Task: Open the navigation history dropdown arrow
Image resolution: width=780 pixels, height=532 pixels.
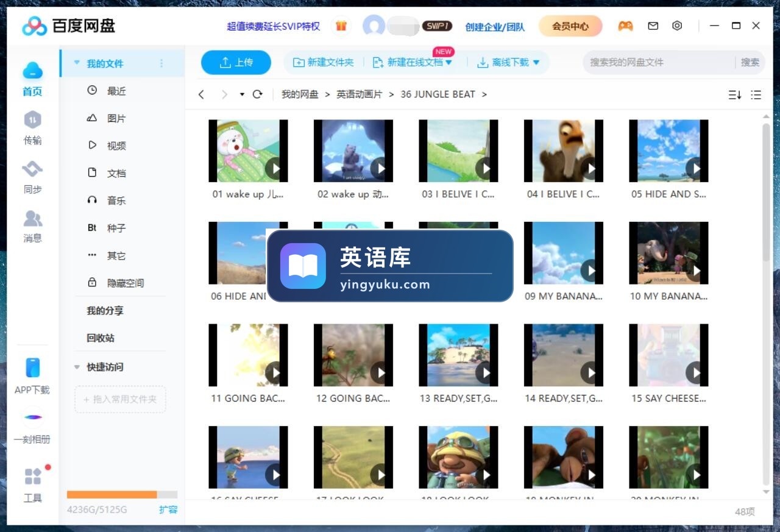Action: coord(242,94)
